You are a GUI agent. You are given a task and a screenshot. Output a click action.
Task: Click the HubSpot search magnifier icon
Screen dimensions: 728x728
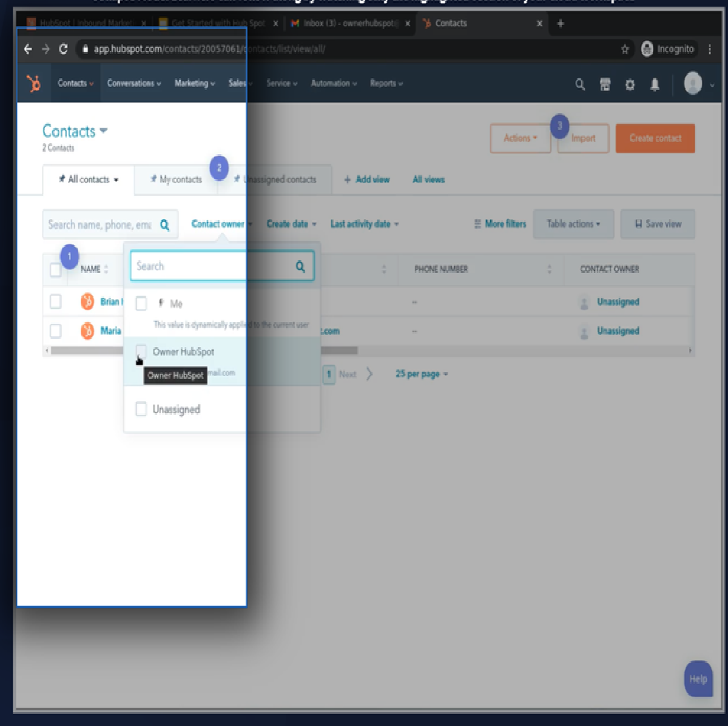(x=581, y=84)
